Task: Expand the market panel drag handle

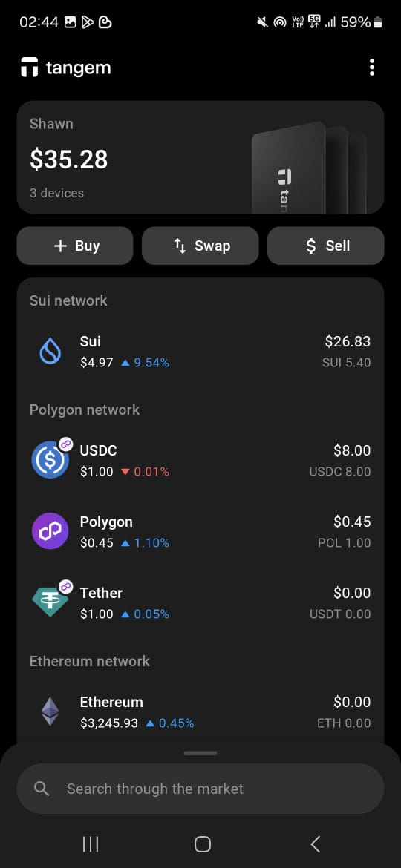Action: click(x=200, y=753)
